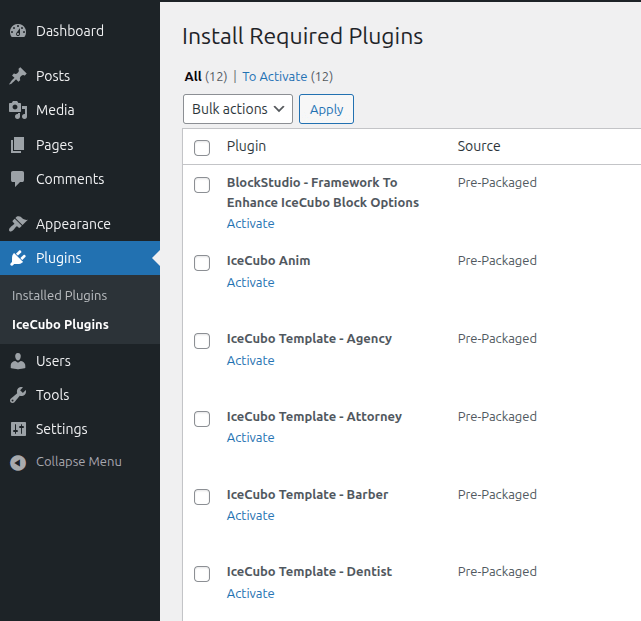
Task: Open the Bulk actions dropdown
Action: point(238,109)
